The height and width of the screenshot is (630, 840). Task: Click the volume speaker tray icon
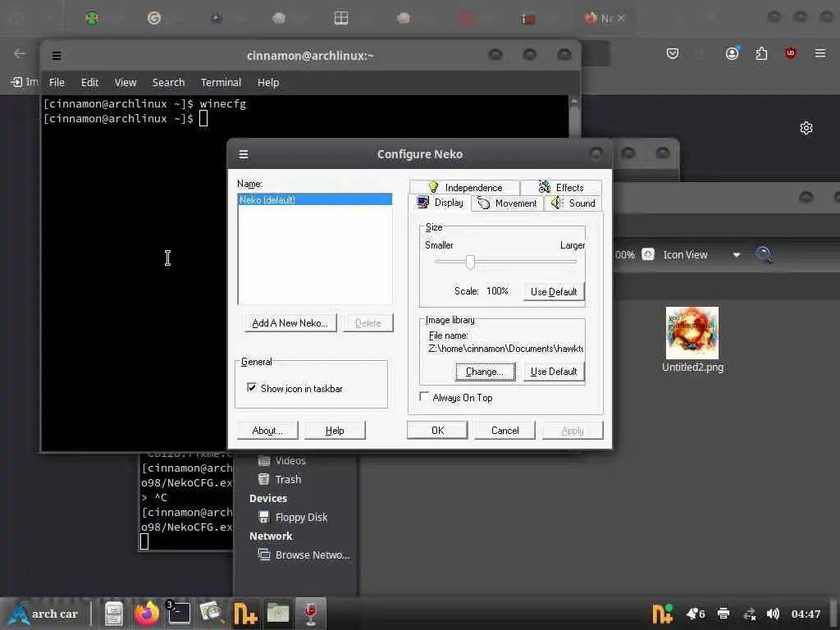tap(773, 614)
